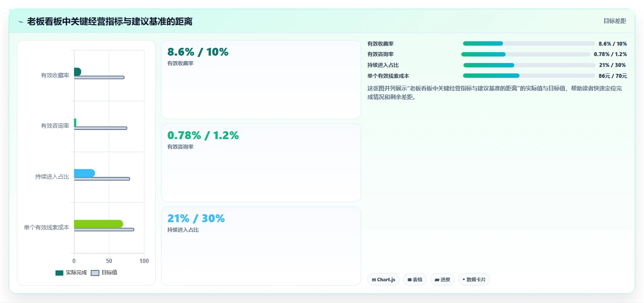
Task: Click the lightning icon beside the dashboard title
Action: tap(20, 22)
